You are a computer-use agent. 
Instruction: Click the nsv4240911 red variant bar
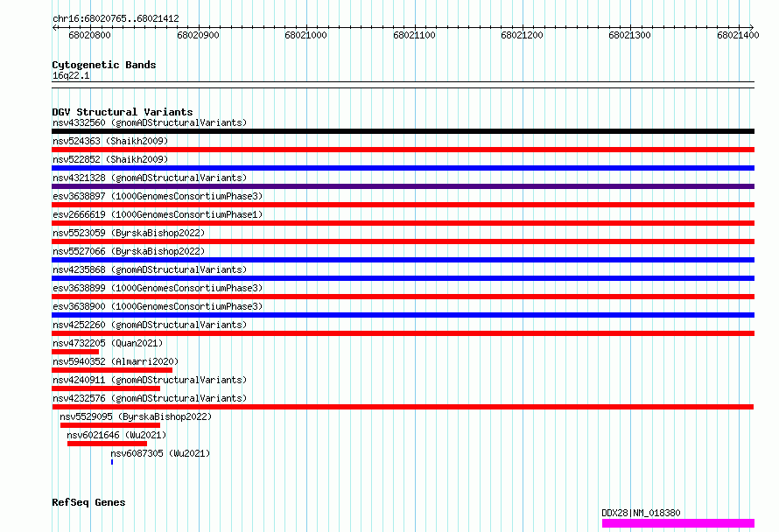coord(106,388)
